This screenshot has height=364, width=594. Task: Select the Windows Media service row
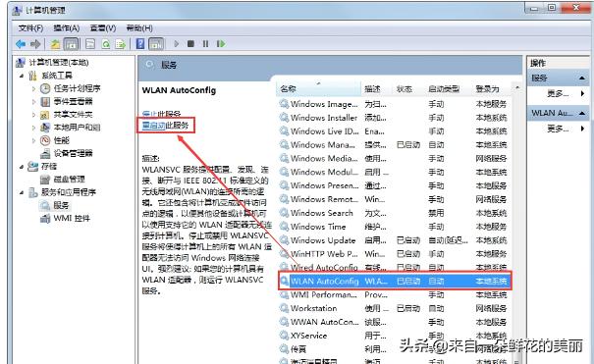pos(394,159)
